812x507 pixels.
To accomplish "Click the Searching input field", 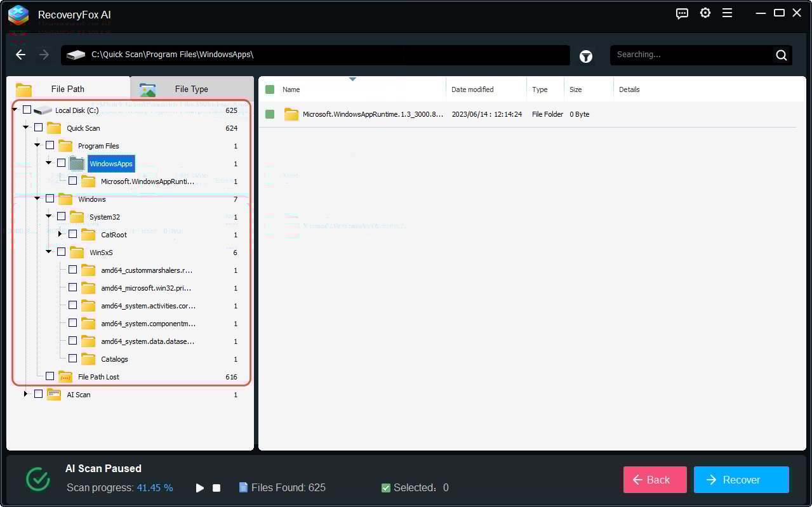I will (x=692, y=55).
